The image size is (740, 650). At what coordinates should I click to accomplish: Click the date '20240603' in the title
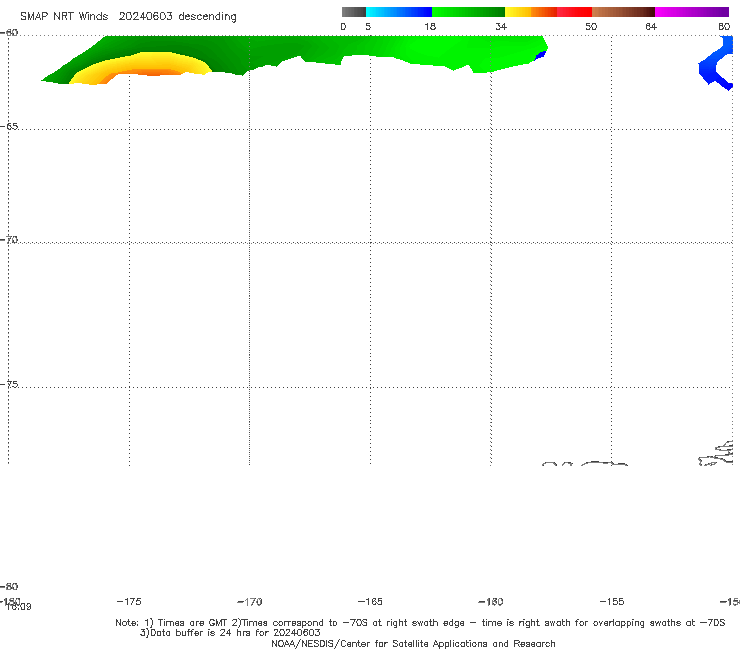(x=145, y=16)
